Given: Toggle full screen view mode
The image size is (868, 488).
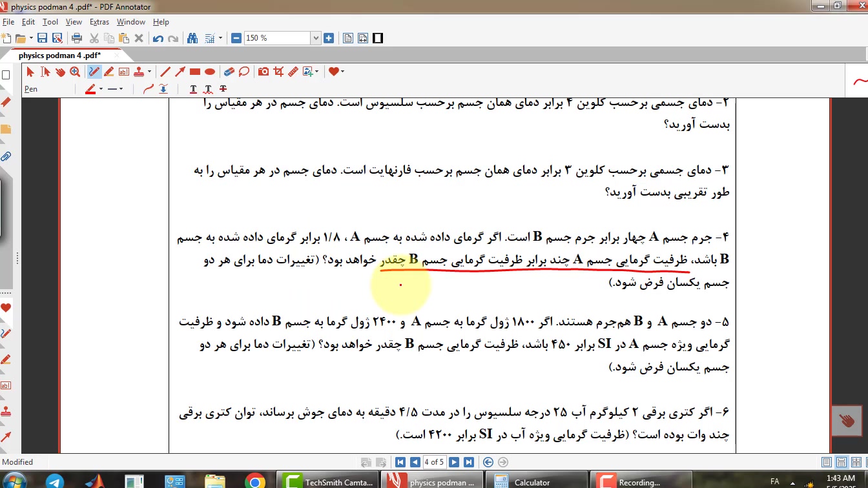Looking at the screenshot, I should (x=378, y=38).
